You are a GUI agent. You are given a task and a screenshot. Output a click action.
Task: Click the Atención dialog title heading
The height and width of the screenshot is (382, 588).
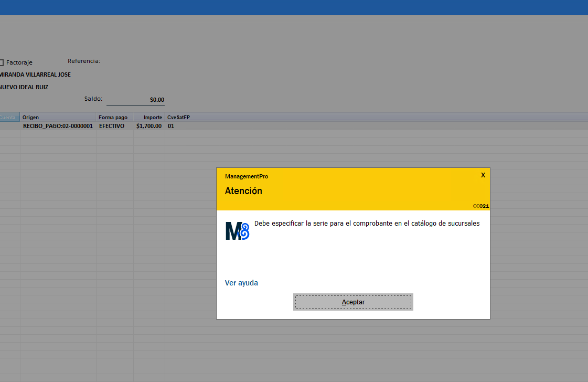243,191
